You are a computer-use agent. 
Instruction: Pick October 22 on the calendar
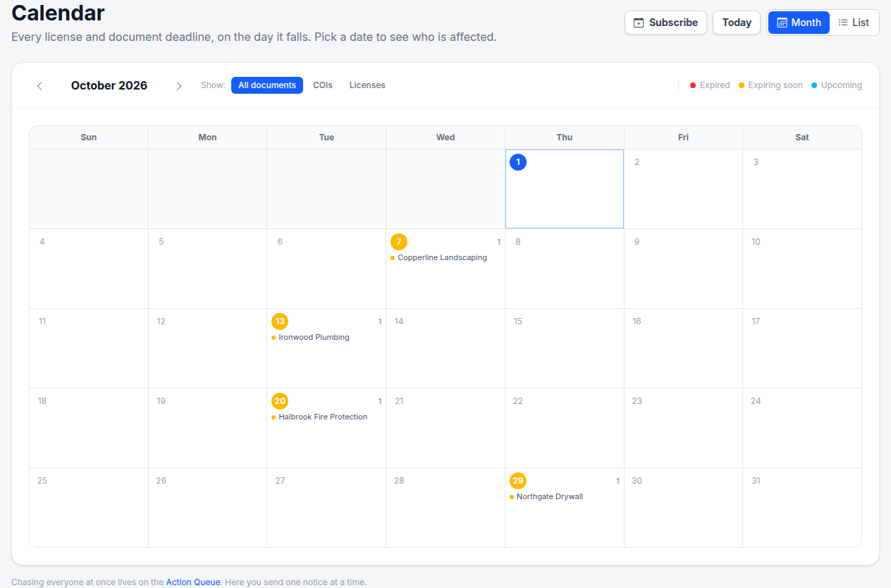click(564, 428)
